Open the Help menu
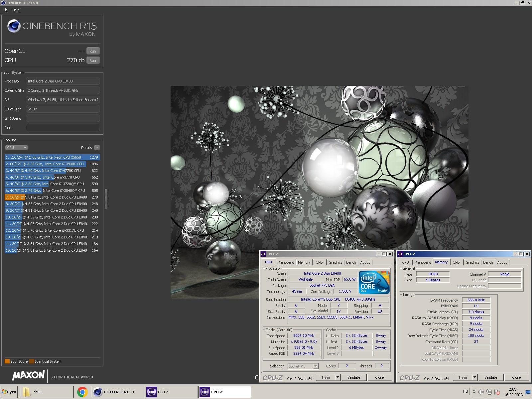 pos(16,10)
